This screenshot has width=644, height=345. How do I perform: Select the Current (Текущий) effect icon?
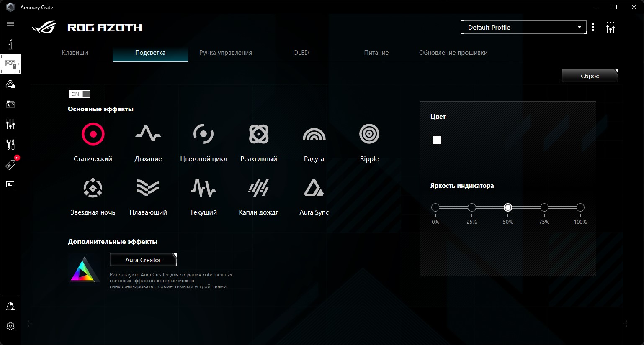pos(204,188)
